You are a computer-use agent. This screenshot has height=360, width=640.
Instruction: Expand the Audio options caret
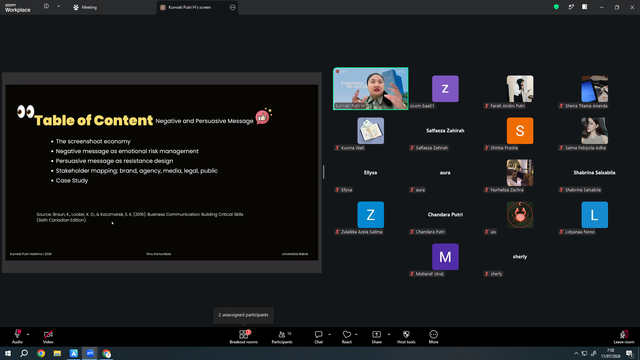point(28,334)
